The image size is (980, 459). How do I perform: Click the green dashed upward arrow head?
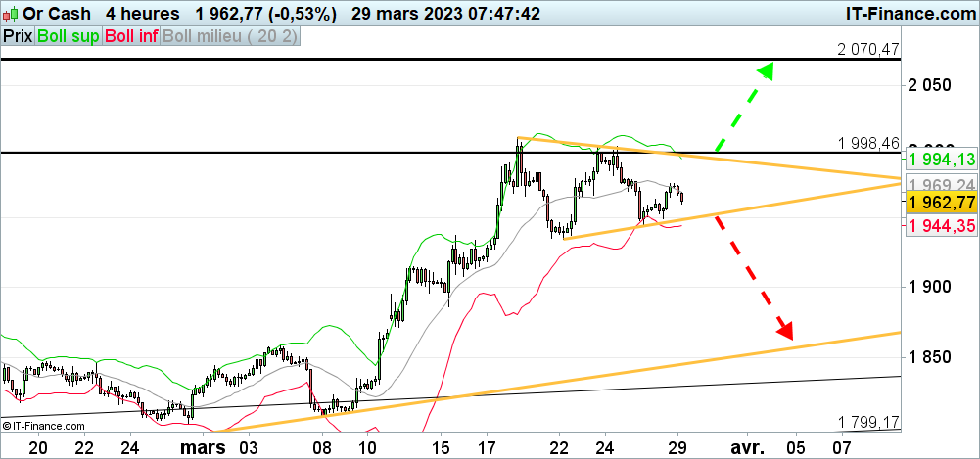click(764, 72)
